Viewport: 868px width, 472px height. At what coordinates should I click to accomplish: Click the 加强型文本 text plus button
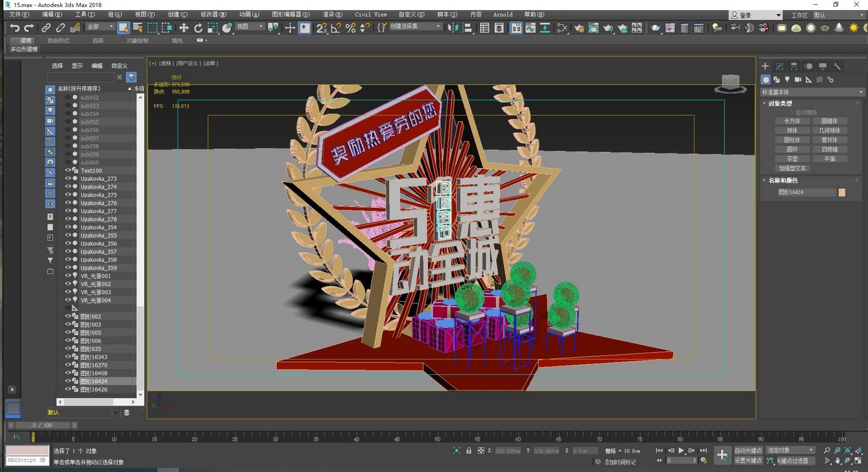click(x=792, y=168)
